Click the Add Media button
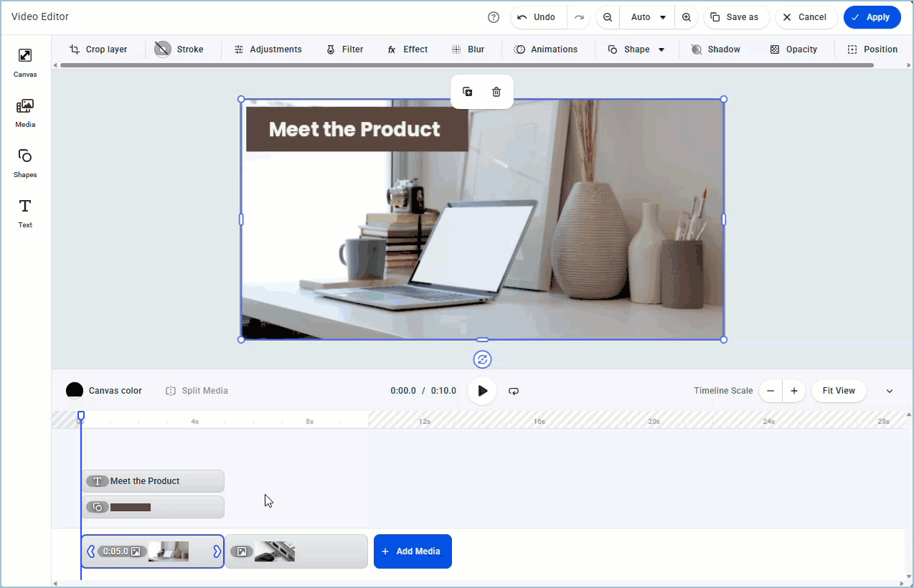Image resolution: width=914 pixels, height=588 pixels. [x=413, y=551]
